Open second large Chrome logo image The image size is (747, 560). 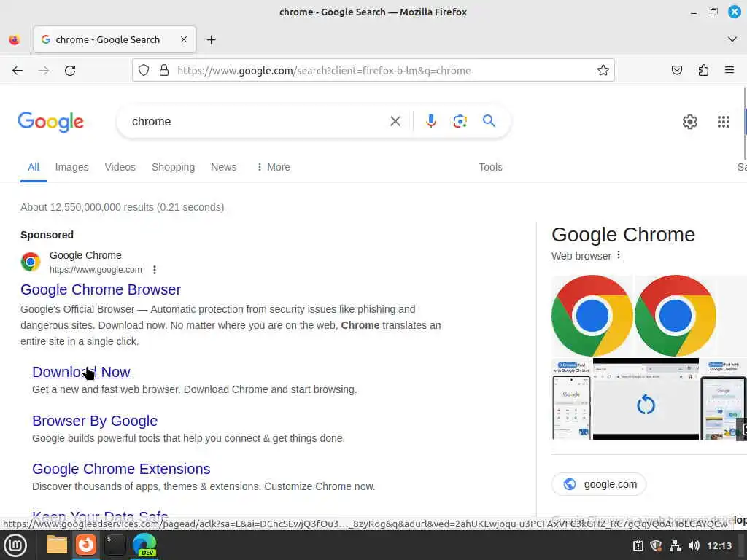pyautogui.click(x=675, y=315)
